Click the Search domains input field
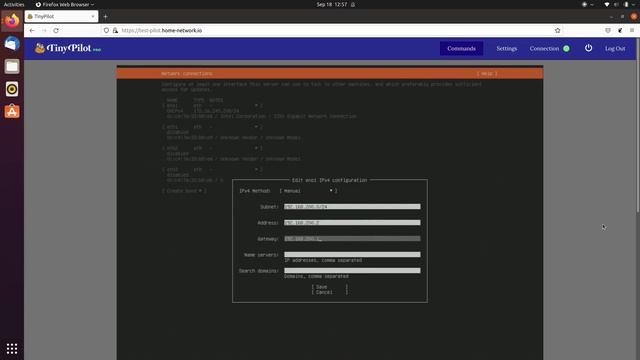Screen dimensions: 640x360 (352, 270)
